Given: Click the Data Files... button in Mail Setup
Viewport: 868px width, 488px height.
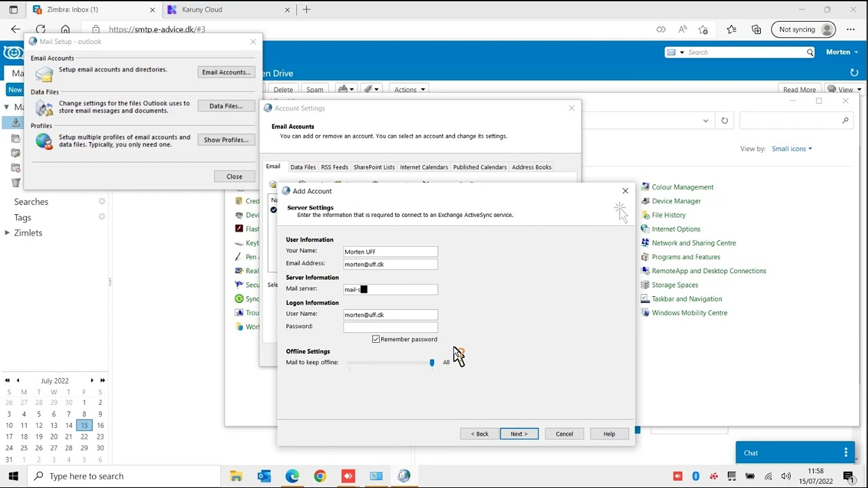Looking at the screenshot, I should click(x=226, y=106).
